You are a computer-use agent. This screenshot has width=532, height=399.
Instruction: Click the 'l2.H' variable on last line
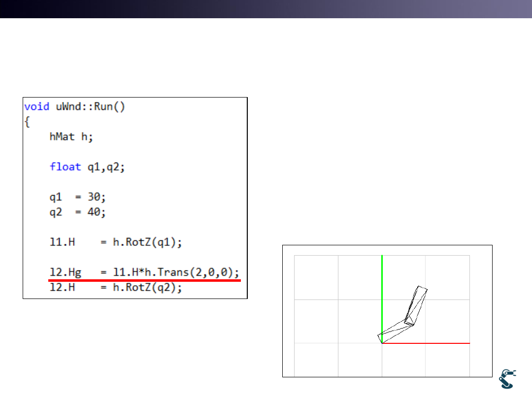pyautogui.click(x=60, y=288)
